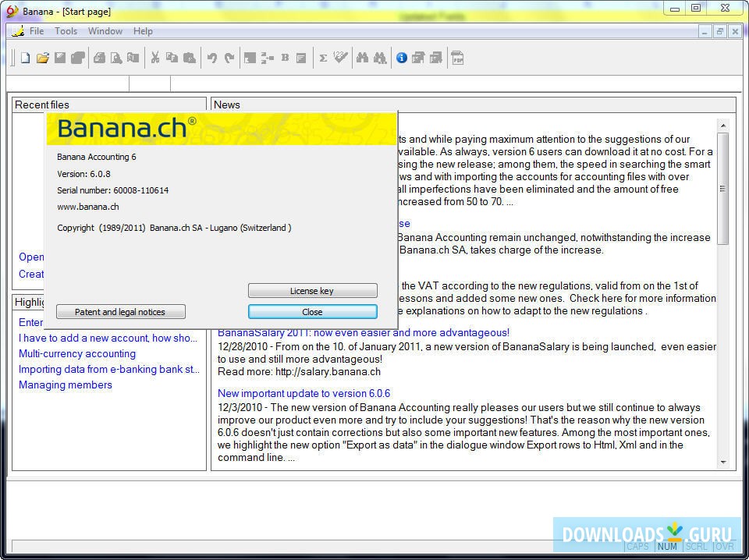
Task: Click the Save toolbar icon
Action: click(60, 58)
